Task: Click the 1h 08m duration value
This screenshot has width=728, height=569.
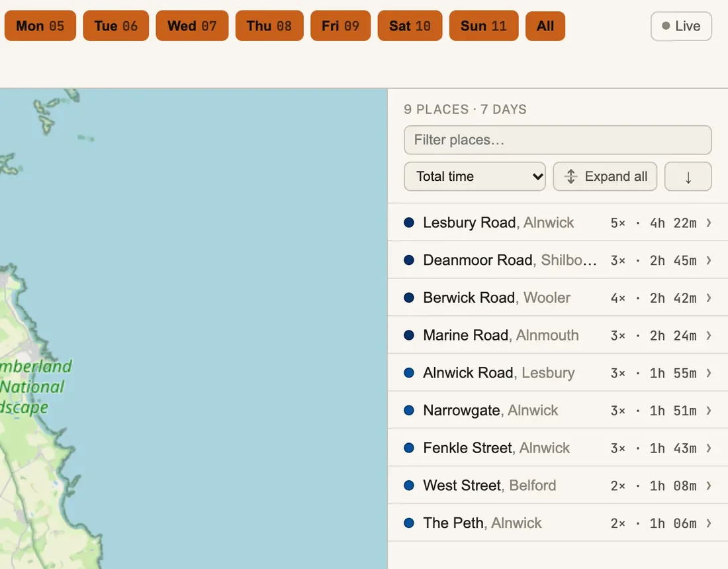Action: pyautogui.click(x=673, y=486)
